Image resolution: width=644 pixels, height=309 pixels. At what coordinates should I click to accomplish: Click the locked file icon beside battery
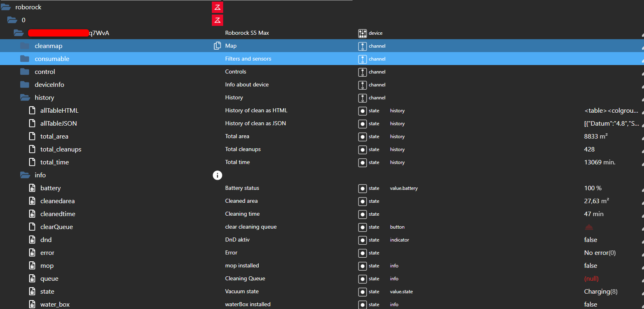(x=32, y=188)
